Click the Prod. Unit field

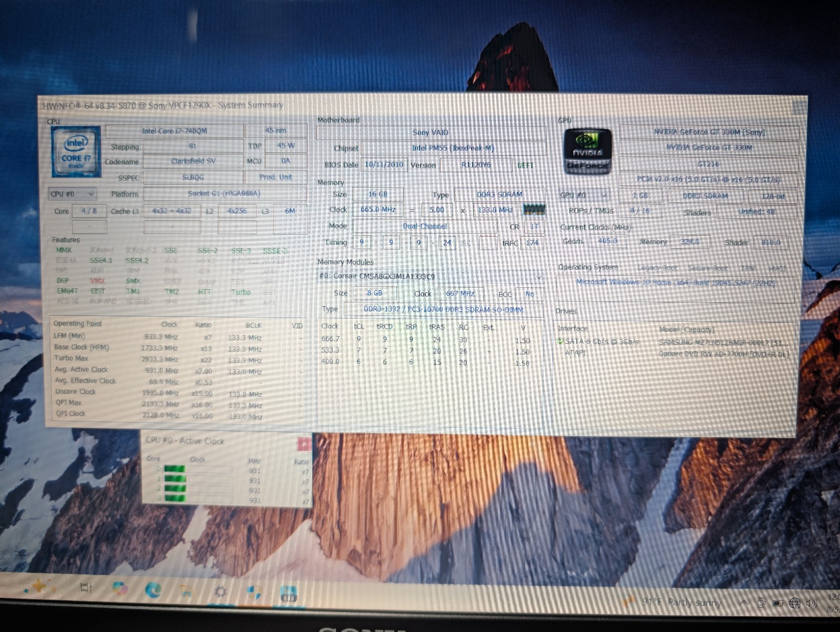(276, 177)
